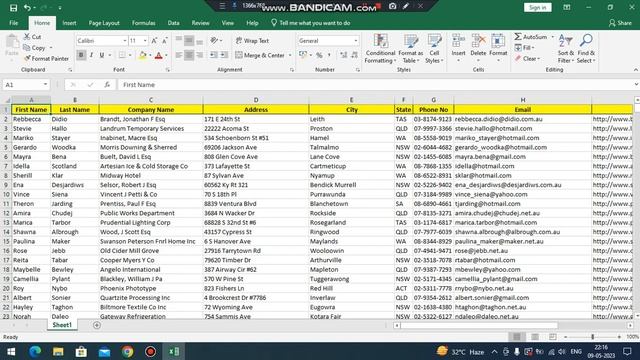Open the Fill dropdown in Editing
The height and width of the screenshot is (360, 640).
pyautogui.click(x=524, y=48)
